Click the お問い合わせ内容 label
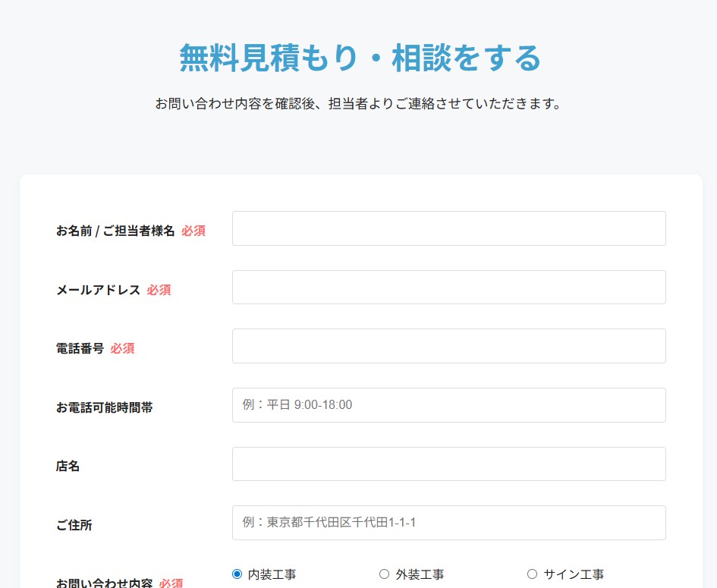Screen dimensions: 717x588 (x=104, y=583)
